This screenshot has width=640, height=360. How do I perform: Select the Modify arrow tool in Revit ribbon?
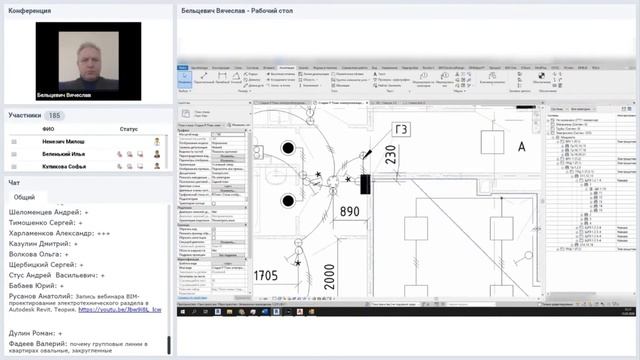pyautogui.click(x=184, y=79)
